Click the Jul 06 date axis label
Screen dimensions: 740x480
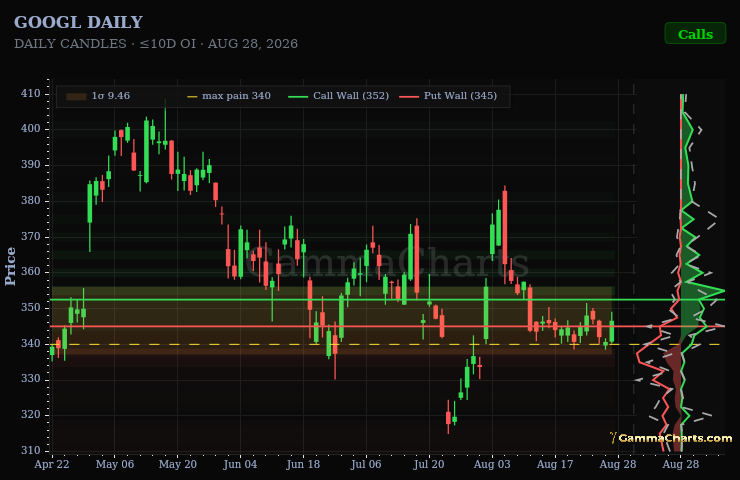[x=366, y=464]
